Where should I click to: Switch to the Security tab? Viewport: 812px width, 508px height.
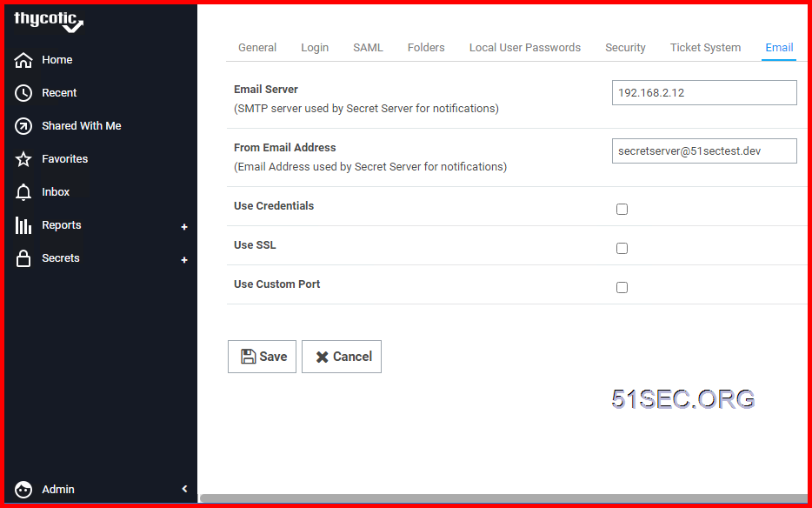click(626, 48)
